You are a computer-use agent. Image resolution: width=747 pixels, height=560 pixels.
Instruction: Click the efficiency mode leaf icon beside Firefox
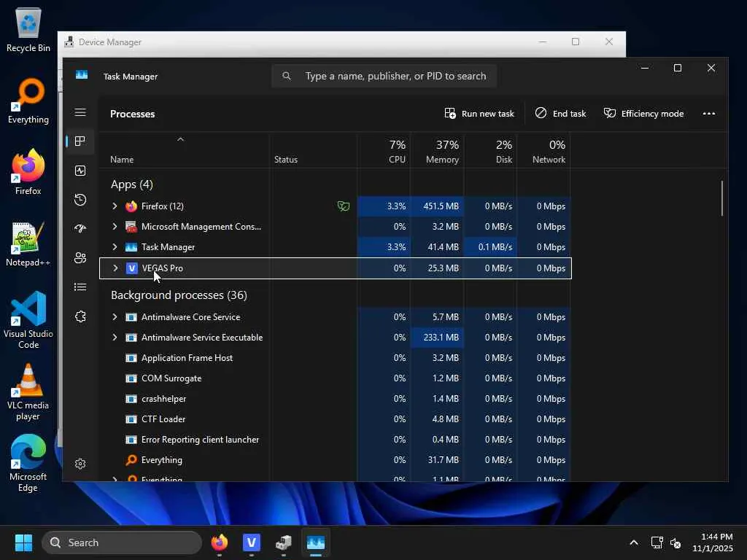(x=344, y=206)
